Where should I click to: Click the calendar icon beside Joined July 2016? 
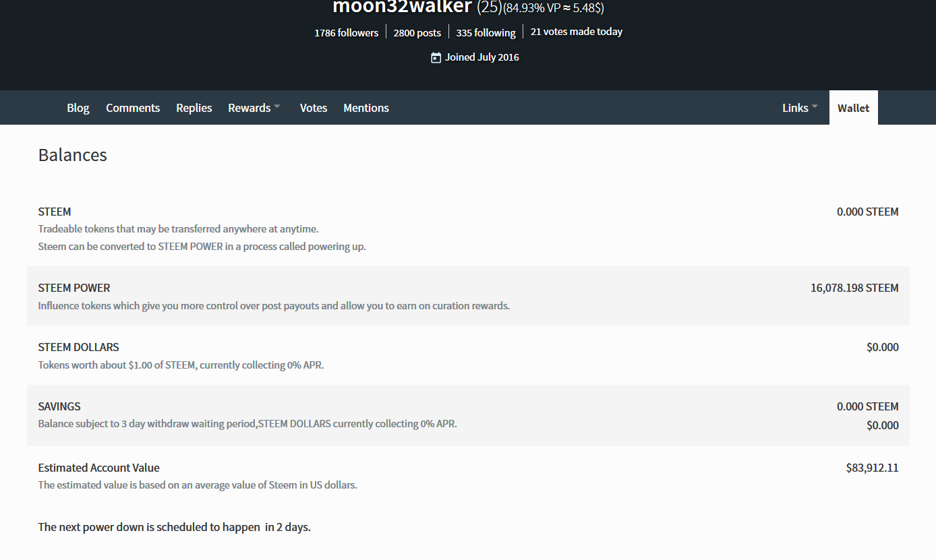tap(436, 57)
